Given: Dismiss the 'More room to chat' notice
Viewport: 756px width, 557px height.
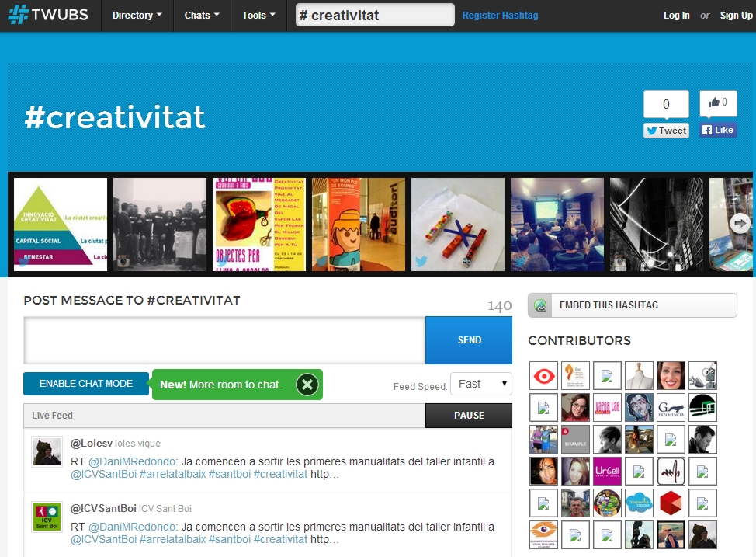Looking at the screenshot, I should [x=307, y=385].
